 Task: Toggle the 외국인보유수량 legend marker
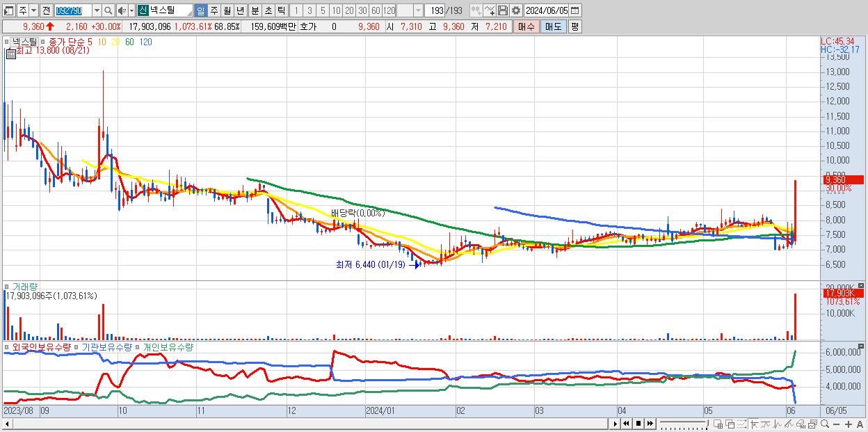[x=8, y=346]
